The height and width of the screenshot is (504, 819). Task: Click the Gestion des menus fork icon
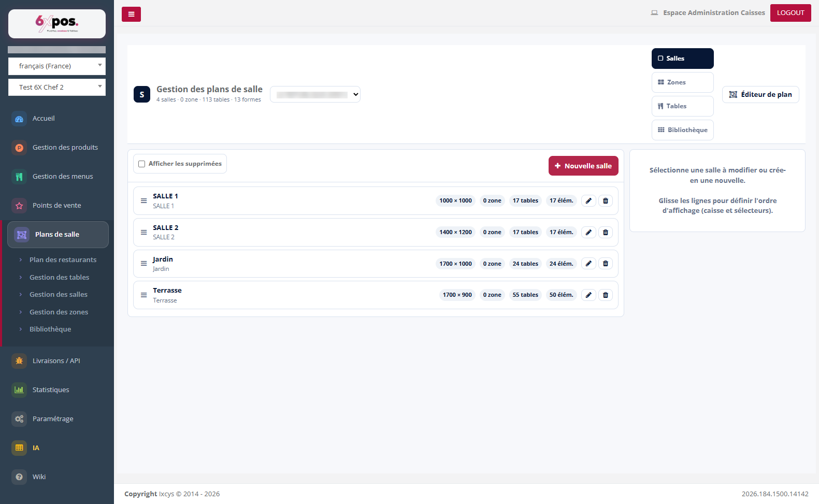click(x=19, y=177)
